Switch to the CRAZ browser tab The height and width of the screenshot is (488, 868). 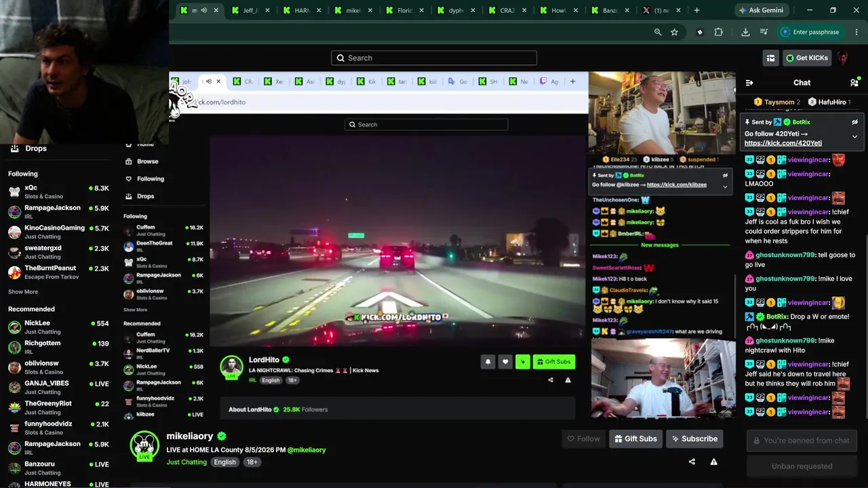[x=507, y=10]
